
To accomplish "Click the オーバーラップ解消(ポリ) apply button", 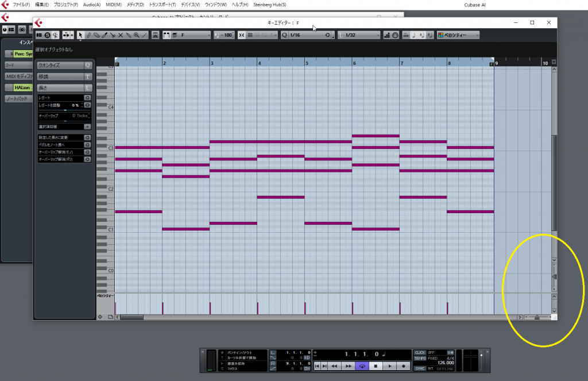I will [87, 159].
